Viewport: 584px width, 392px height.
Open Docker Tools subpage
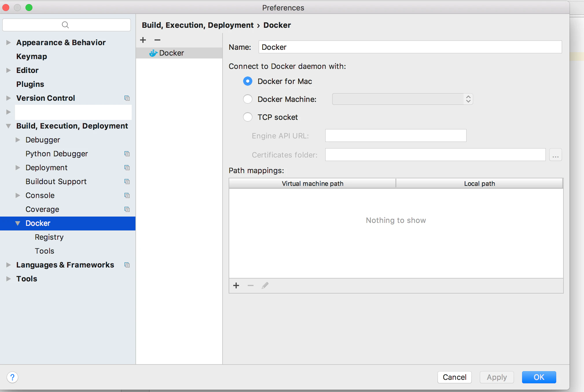click(45, 251)
